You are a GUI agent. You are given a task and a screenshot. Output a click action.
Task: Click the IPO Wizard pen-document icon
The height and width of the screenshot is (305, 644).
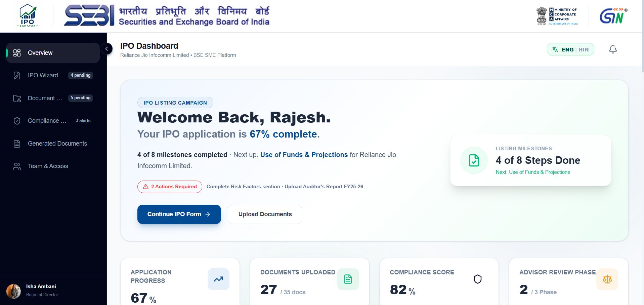pos(17,75)
